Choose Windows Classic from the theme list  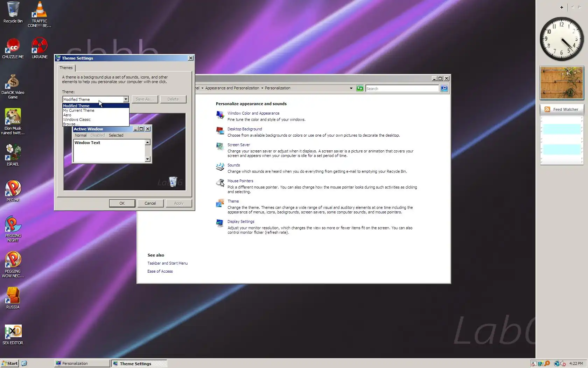[96, 120]
